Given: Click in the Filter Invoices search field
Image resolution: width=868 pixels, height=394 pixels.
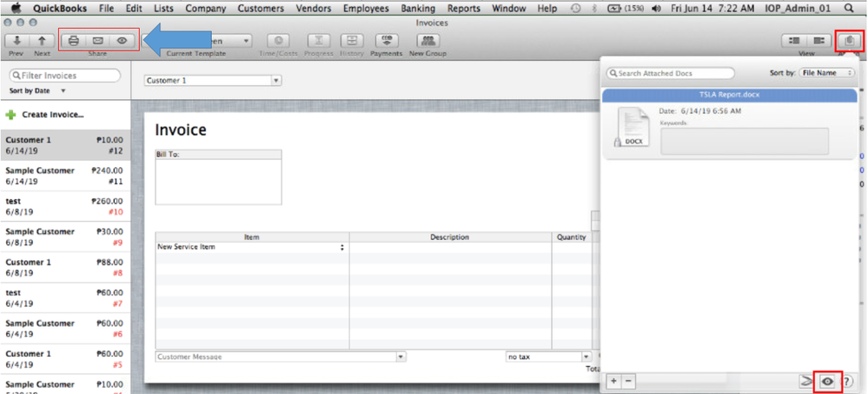Looking at the screenshot, I should click(65, 76).
